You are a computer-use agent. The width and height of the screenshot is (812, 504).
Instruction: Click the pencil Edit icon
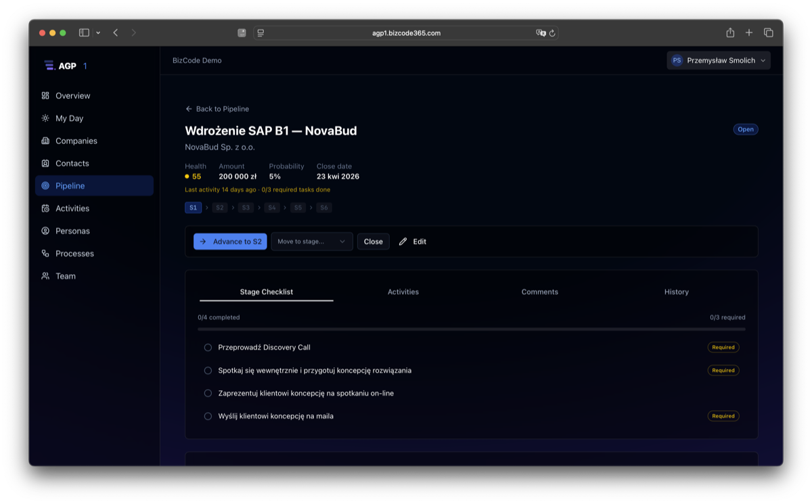403,242
